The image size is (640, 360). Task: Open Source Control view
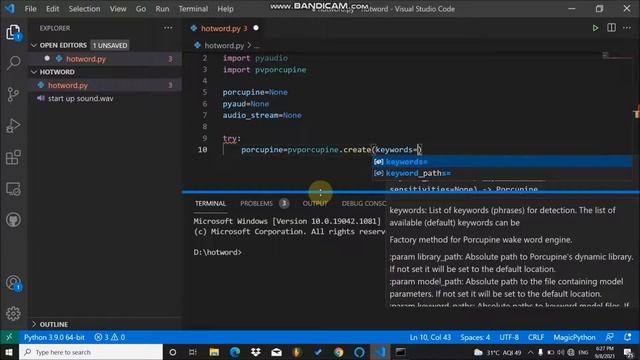coord(13,94)
